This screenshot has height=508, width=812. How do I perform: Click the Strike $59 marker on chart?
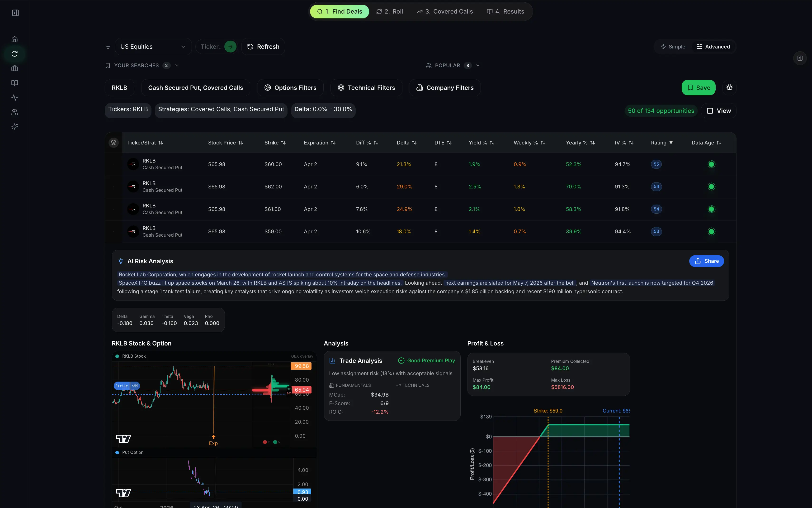coord(127,386)
